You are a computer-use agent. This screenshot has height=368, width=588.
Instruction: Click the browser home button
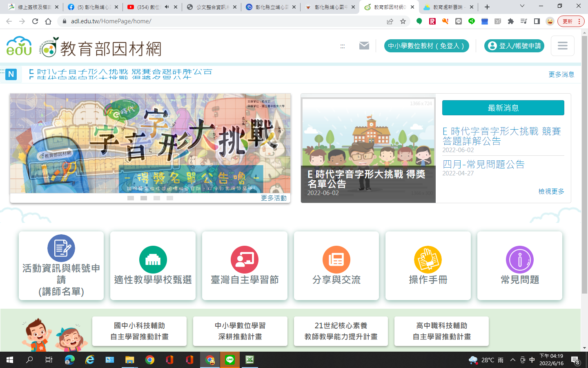(48, 21)
